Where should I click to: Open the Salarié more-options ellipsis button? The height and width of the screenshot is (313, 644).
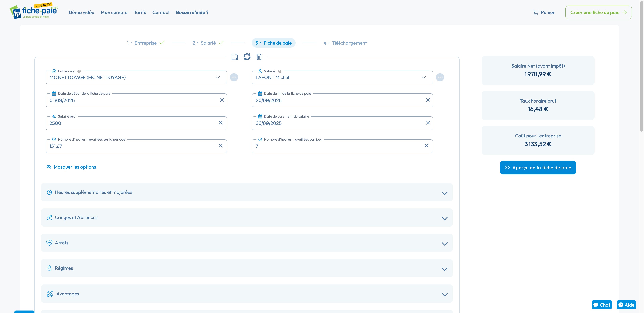(440, 77)
